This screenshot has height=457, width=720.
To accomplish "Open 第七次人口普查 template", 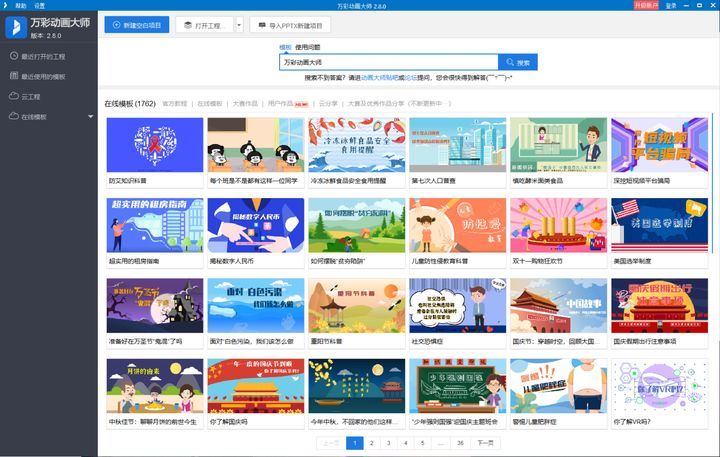I will point(458,145).
